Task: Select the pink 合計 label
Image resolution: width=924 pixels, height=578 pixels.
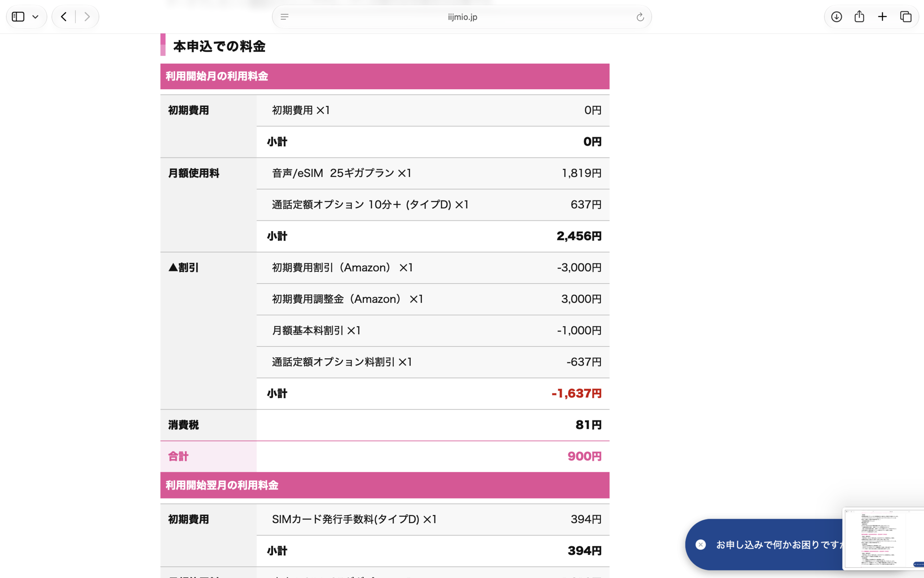Action: tap(178, 456)
